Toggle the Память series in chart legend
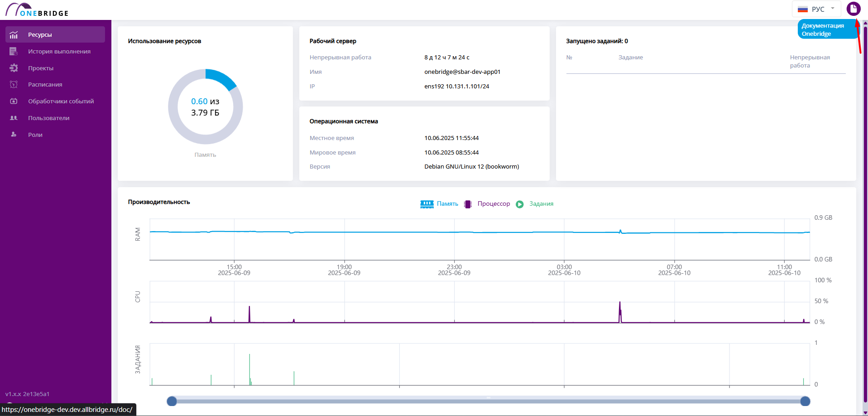The width and height of the screenshot is (868, 416). (x=439, y=204)
